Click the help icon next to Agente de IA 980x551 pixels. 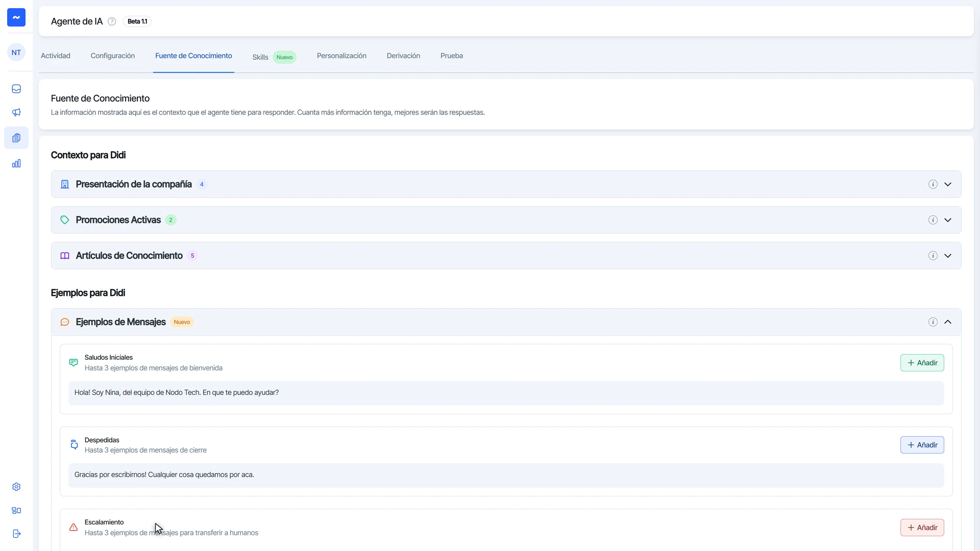[112, 21]
